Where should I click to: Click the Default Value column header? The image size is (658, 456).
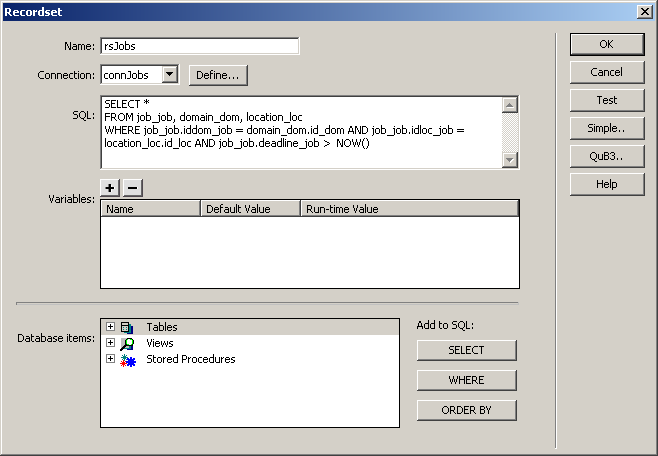tap(250, 209)
